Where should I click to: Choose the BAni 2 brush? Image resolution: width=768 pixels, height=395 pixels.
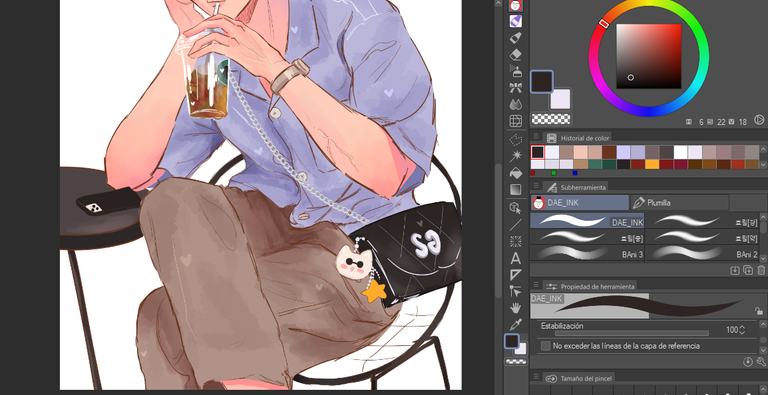702,253
